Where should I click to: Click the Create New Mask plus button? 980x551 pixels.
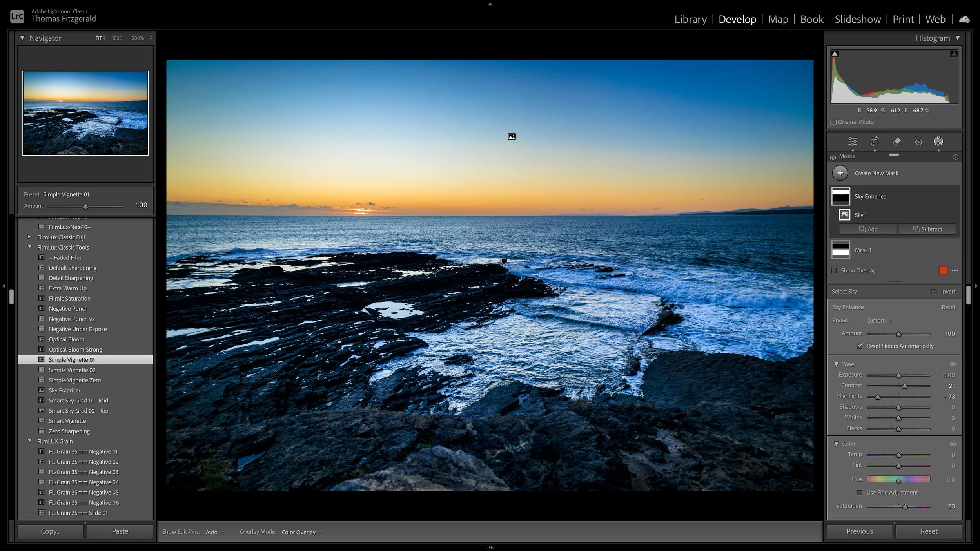coord(840,173)
